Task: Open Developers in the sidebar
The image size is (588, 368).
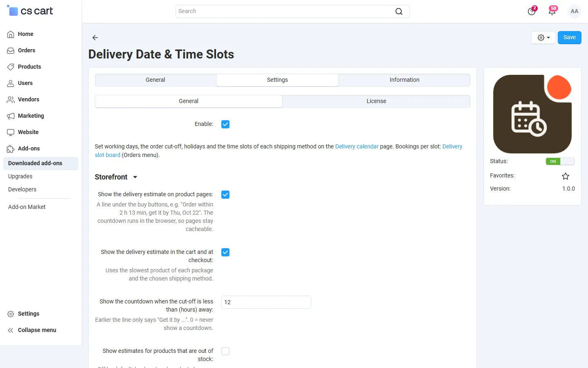Action: pos(22,190)
